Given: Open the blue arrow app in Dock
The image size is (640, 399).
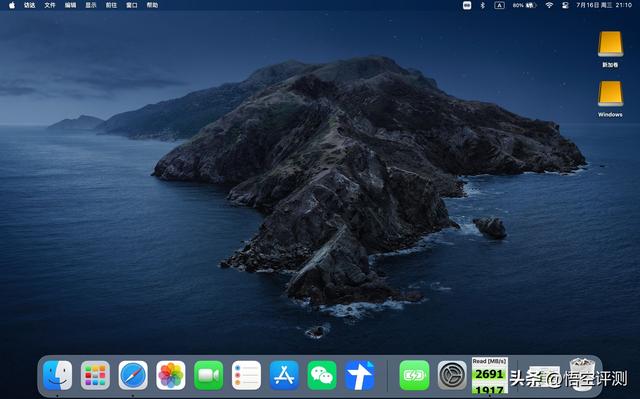Looking at the screenshot, I should click(x=360, y=375).
